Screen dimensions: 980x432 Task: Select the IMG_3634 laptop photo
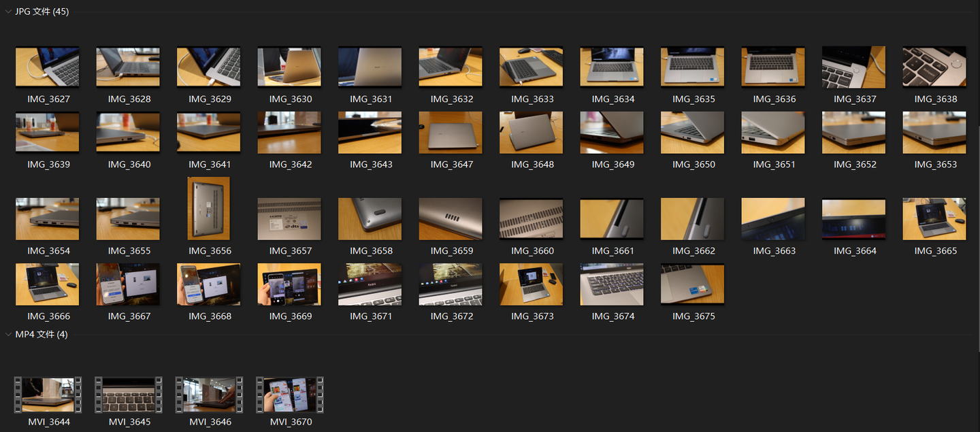tap(612, 67)
